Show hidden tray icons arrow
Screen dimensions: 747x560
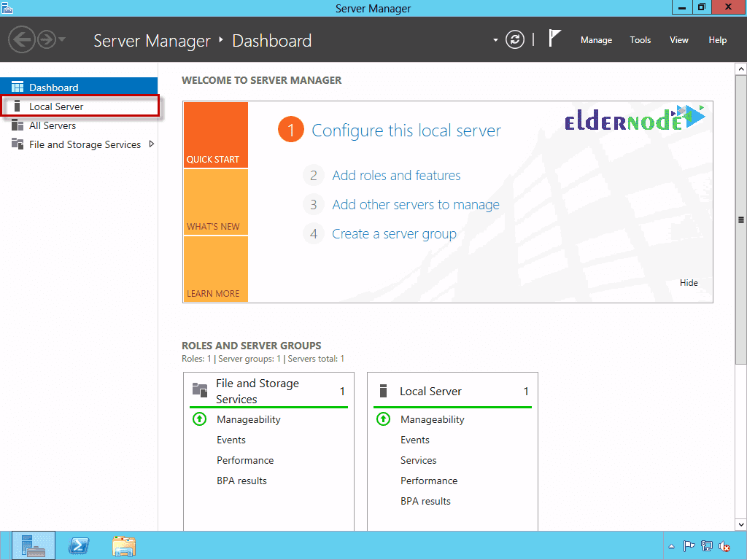(x=671, y=547)
